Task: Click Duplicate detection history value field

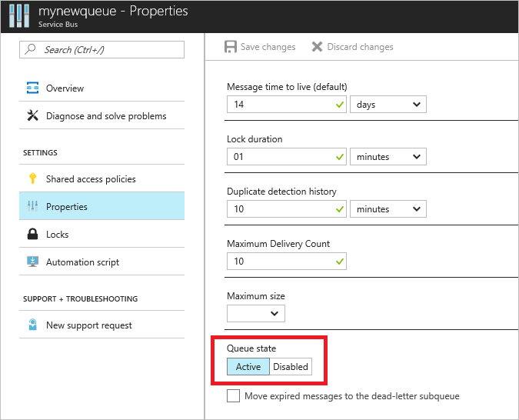Action: (x=287, y=209)
